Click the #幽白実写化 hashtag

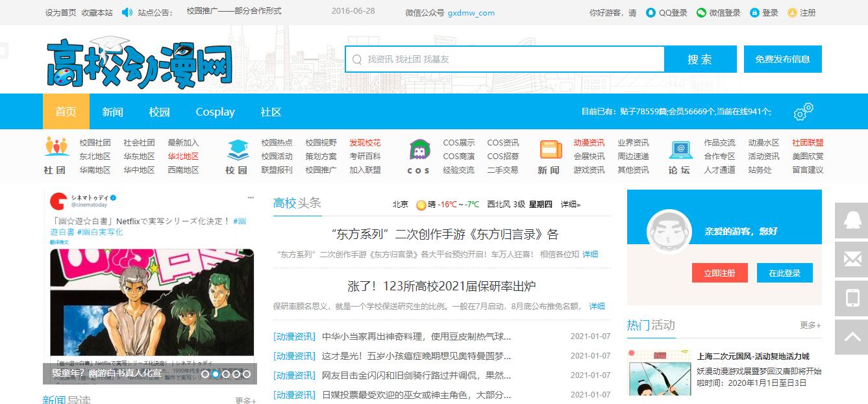pyautogui.click(x=100, y=232)
